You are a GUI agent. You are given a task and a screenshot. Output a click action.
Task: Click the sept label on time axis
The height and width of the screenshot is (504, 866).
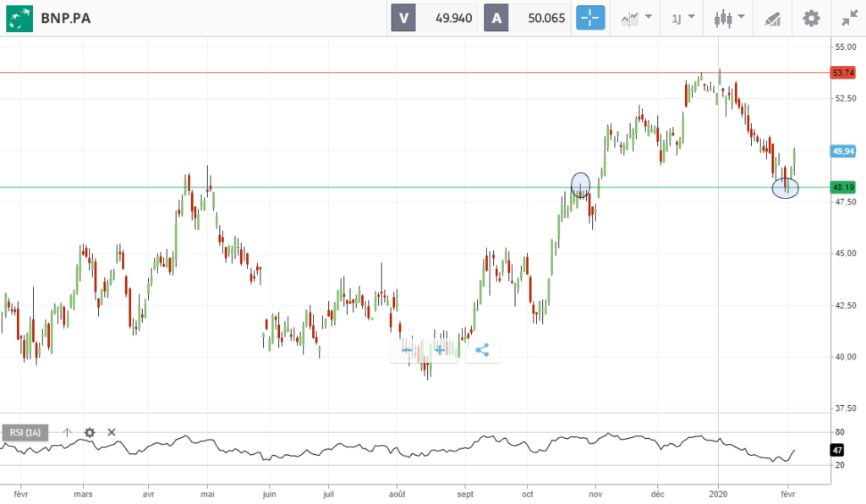click(x=465, y=494)
